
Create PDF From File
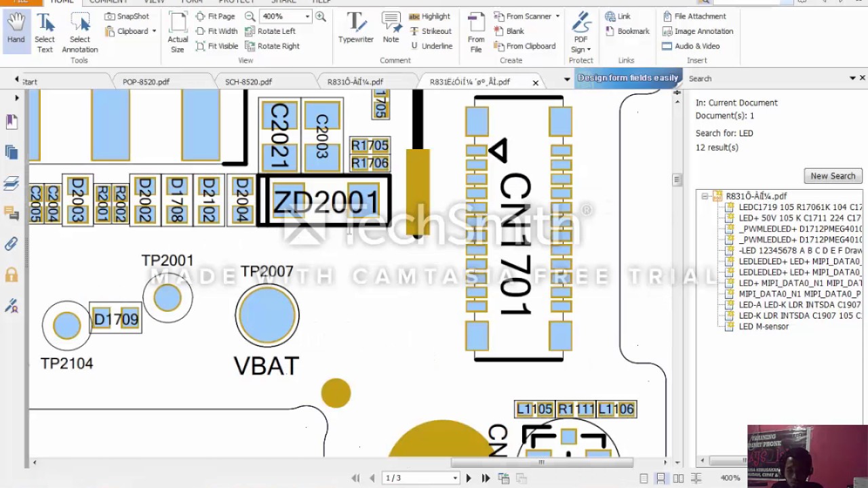tap(476, 33)
